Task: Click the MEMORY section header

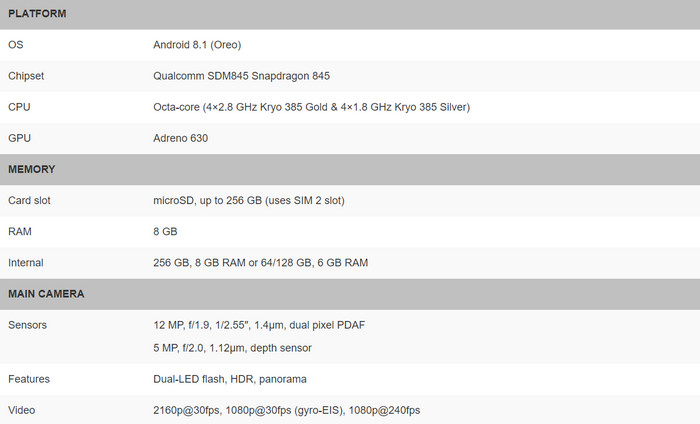Action: tap(31, 169)
